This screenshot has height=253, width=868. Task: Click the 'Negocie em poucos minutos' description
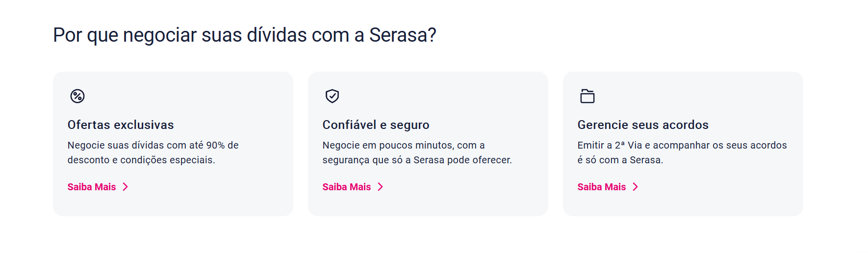point(403,145)
